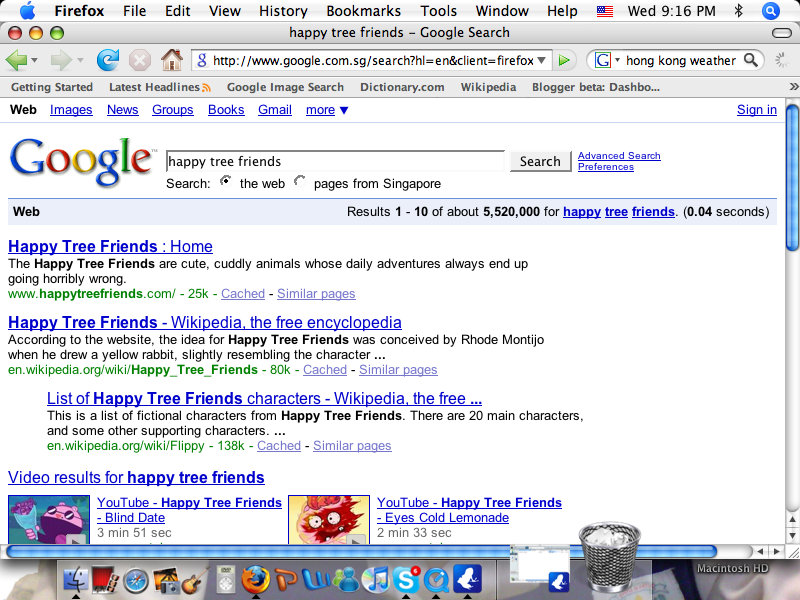The image size is (800, 600).
Task: Click the Forward navigation arrow
Action: (x=60, y=60)
